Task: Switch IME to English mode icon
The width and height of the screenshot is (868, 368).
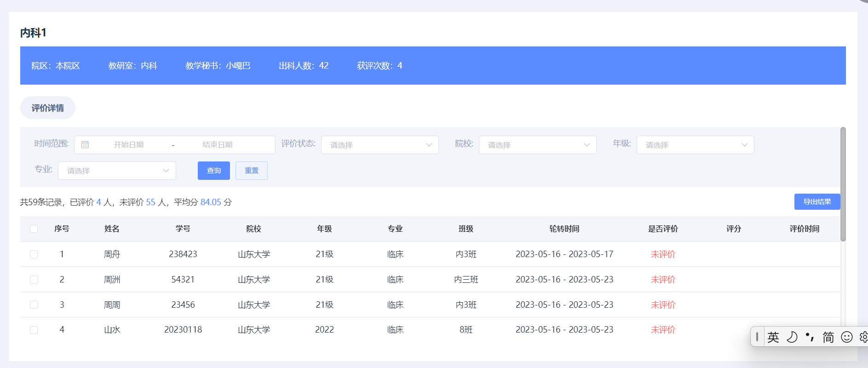Action: pos(773,337)
